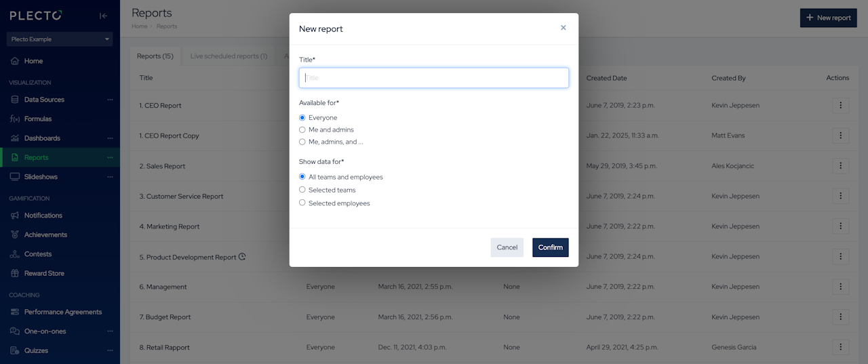Click the Achievements medal icon
Screen dimensions: 868x364
click(x=15, y=235)
